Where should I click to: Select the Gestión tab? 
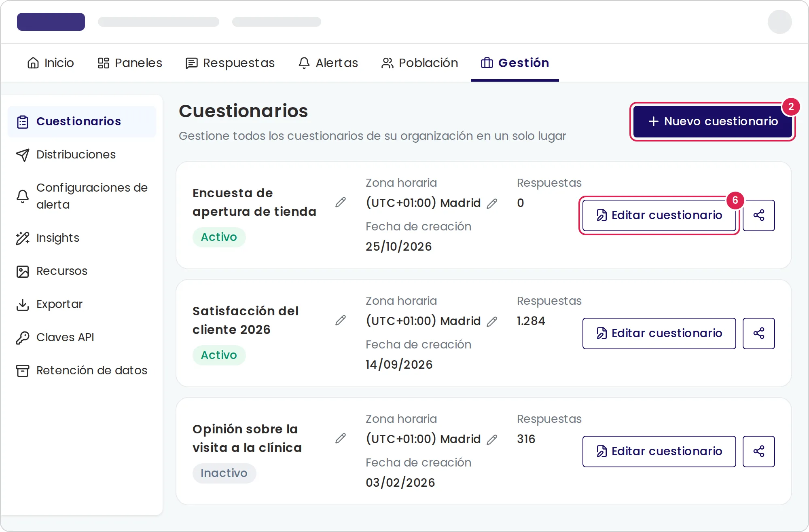[515, 63]
